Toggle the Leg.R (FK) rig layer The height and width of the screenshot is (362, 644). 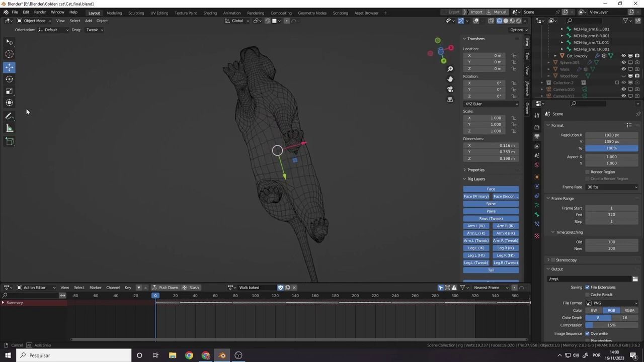tap(506, 255)
